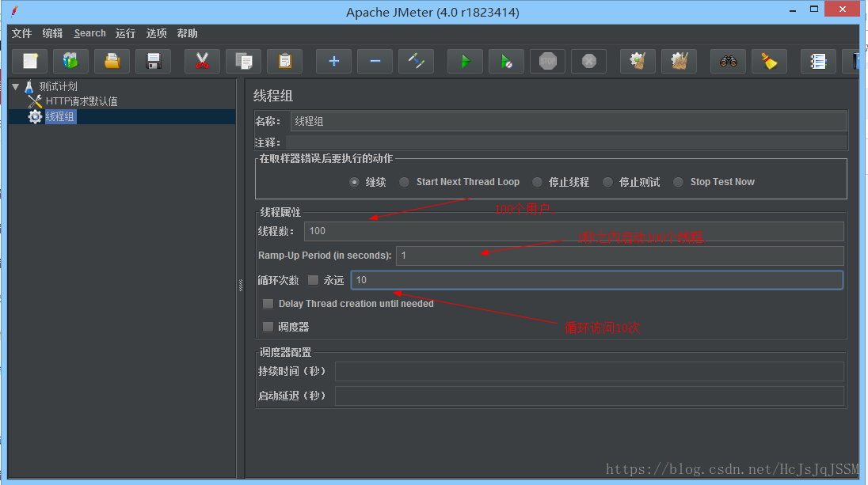Select the 测试计划 root node
Screen dimensions: 868x485
pyautogui.click(x=58, y=86)
